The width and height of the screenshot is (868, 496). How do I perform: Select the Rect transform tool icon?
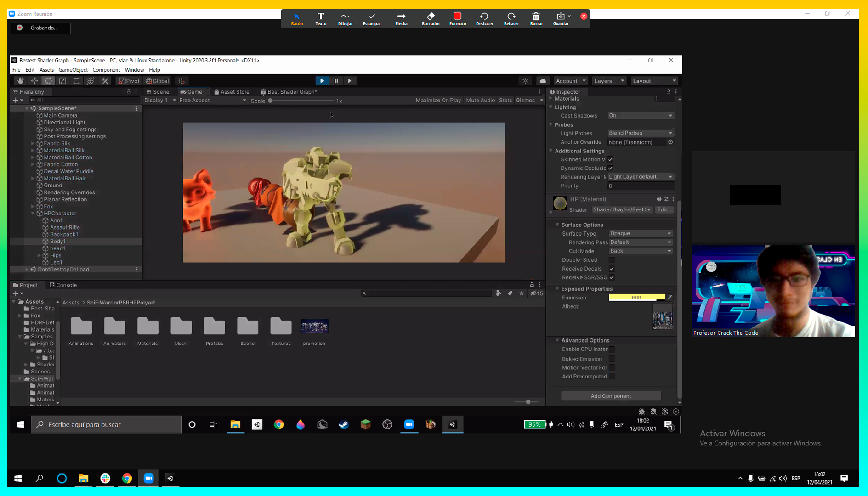(x=76, y=81)
